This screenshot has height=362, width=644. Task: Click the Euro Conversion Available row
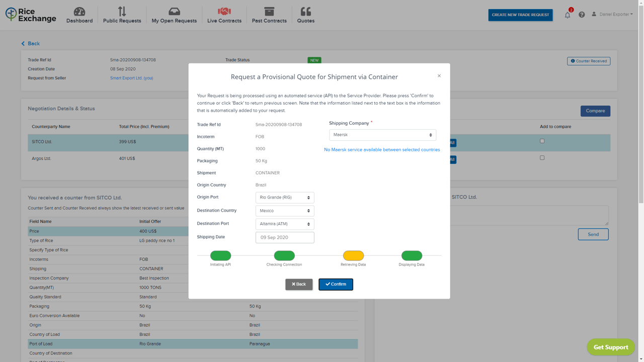tap(193, 316)
